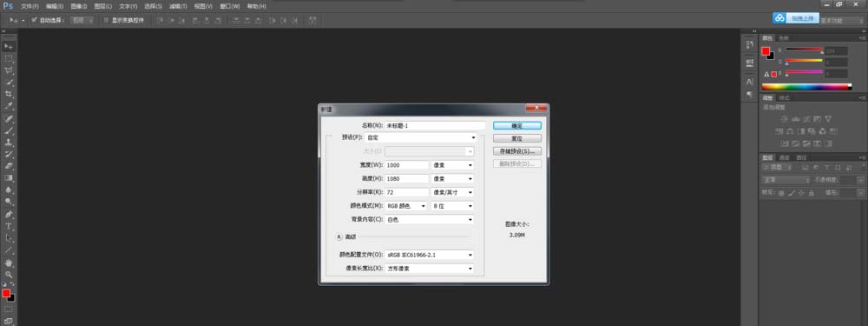
Task: Open the resolution unit 像素/英寸 dropdown
Action: (452, 192)
